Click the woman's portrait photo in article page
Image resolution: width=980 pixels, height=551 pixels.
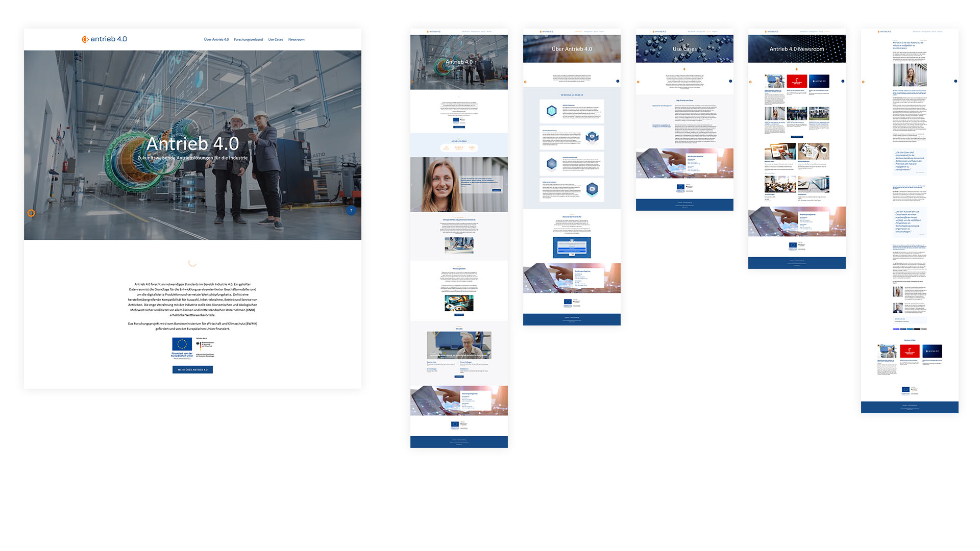click(909, 75)
